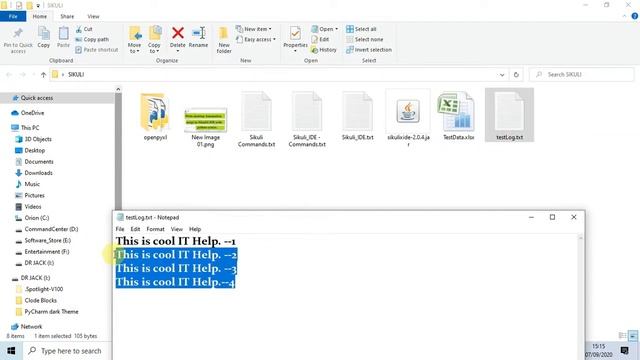Click the Rename icon
The height and width of the screenshot is (360, 640).
tap(199, 33)
